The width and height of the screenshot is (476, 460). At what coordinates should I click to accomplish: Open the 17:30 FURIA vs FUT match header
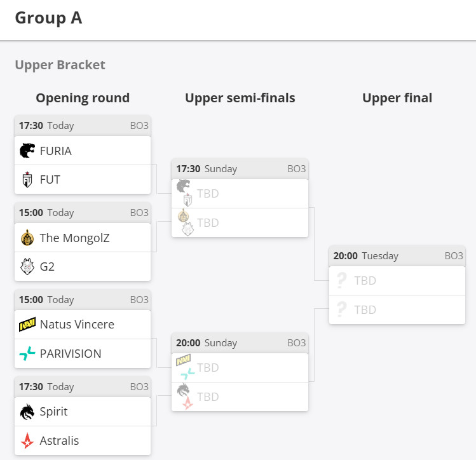click(83, 126)
